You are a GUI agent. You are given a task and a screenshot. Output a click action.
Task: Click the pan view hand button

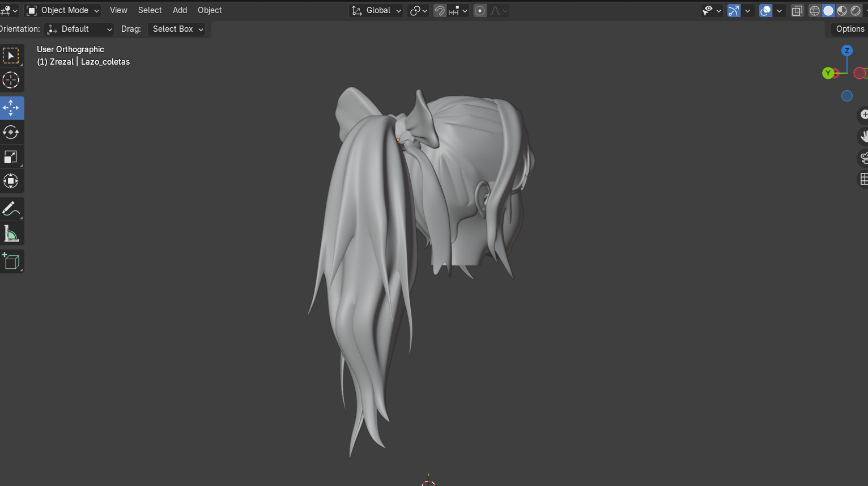pyautogui.click(x=863, y=136)
